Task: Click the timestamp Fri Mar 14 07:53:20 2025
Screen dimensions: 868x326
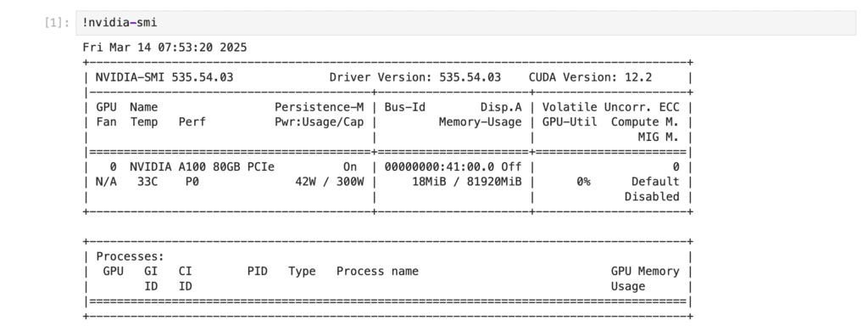Action: [x=164, y=48]
